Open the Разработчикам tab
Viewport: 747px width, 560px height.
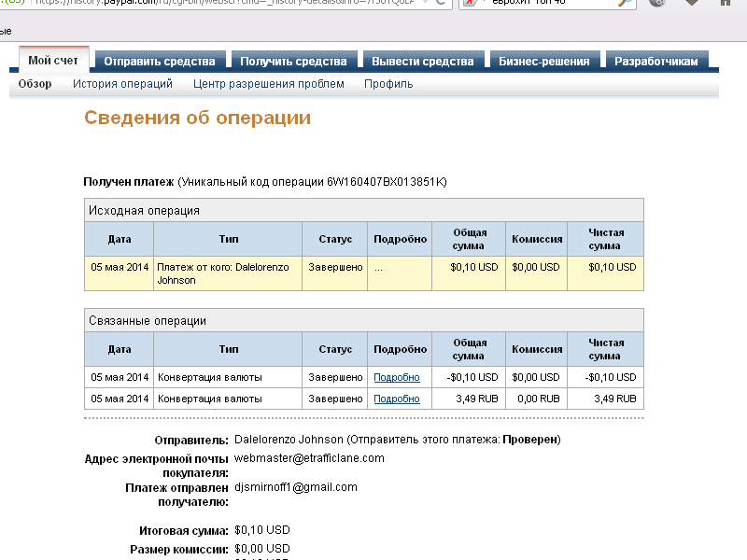pos(656,62)
